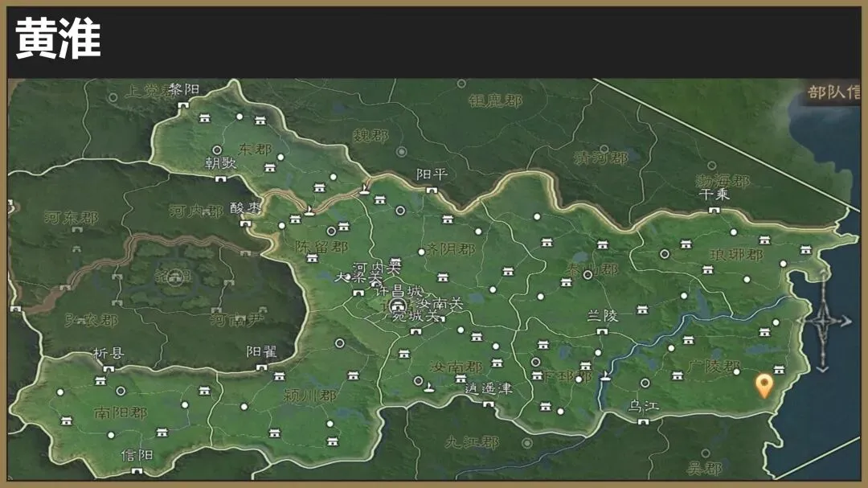Screen dimensions: 868x488
Task: Select the 阳平 pass gate icon
Action: (432, 190)
